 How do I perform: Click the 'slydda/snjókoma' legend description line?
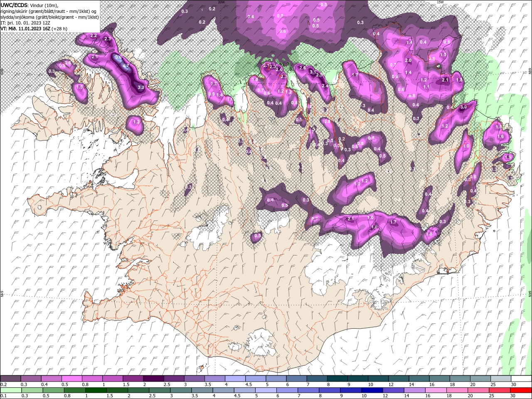49,17
